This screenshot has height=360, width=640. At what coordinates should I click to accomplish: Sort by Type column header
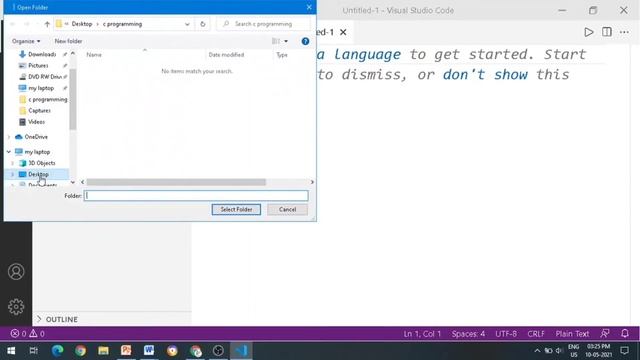tap(282, 55)
